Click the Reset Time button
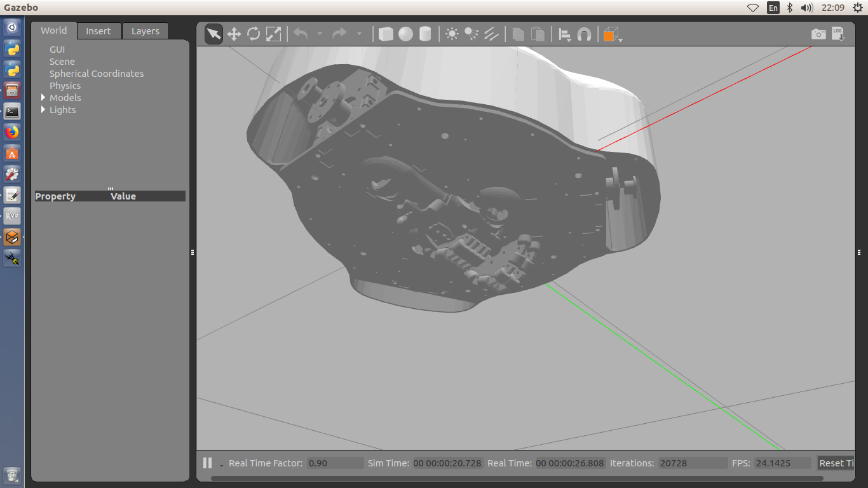868x488 pixels. pyautogui.click(x=836, y=463)
